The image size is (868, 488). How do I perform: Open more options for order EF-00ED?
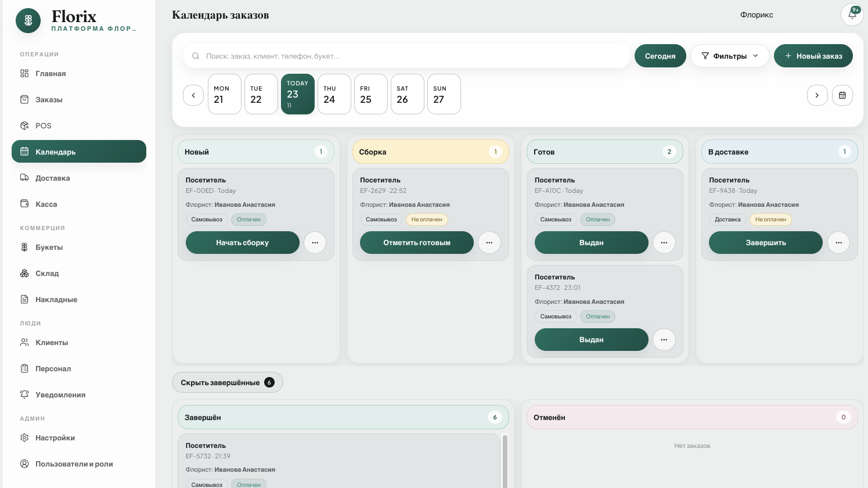click(315, 243)
